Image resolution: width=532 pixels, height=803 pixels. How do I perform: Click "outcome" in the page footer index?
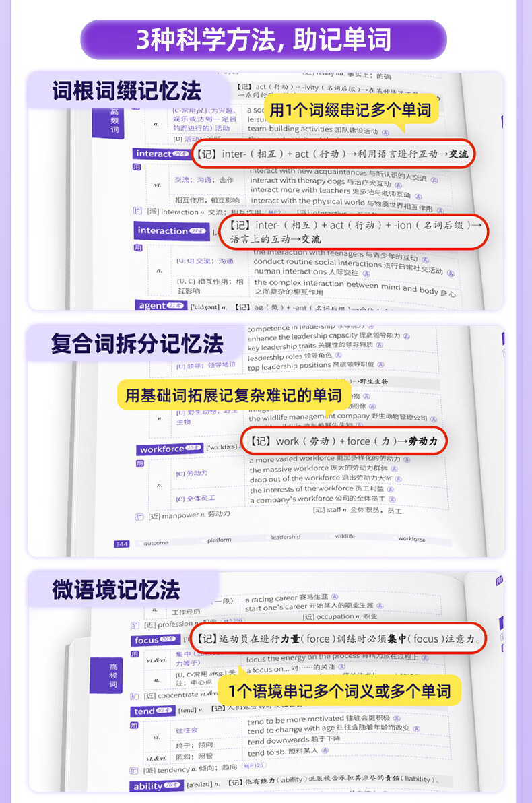(x=156, y=542)
